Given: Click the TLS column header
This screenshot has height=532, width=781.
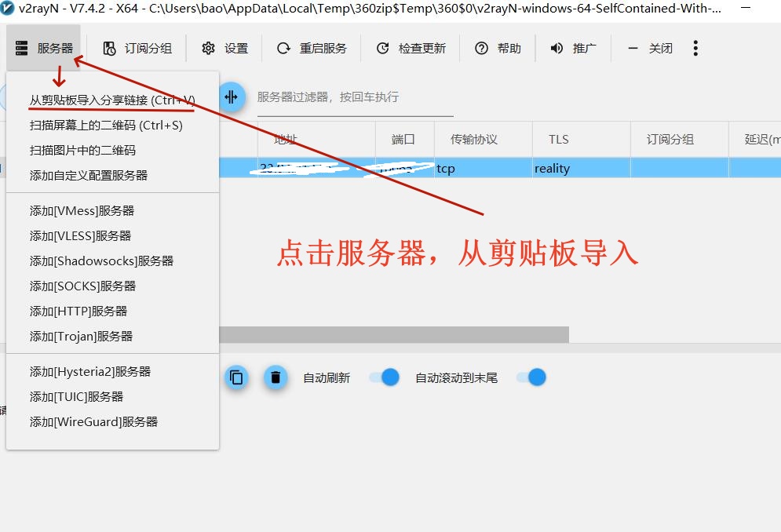Looking at the screenshot, I should point(582,140).
